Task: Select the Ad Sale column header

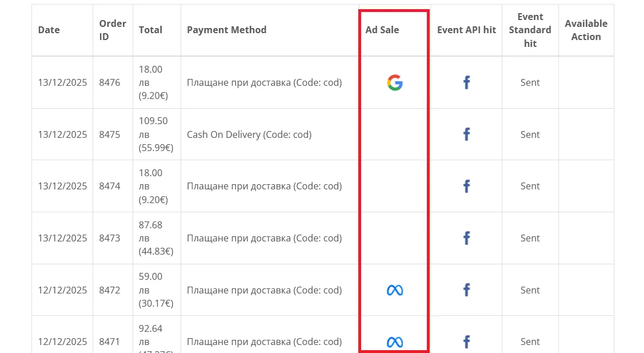Action: [x=382, y=30]
